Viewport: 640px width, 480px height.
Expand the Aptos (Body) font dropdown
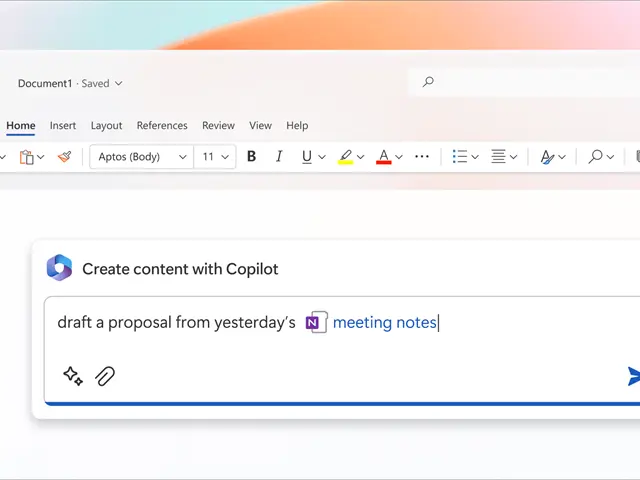[x=141, y=157]
